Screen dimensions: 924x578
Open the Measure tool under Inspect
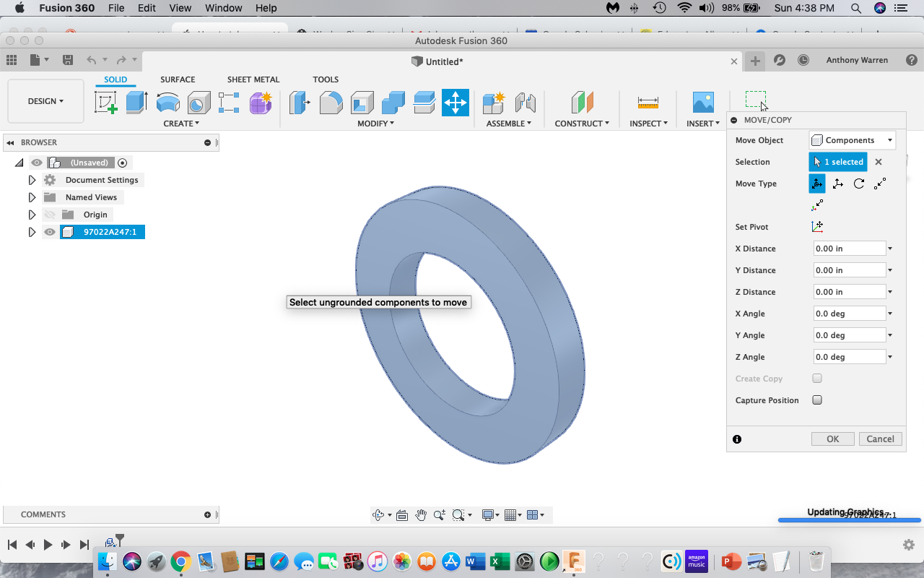click(648, 103)
